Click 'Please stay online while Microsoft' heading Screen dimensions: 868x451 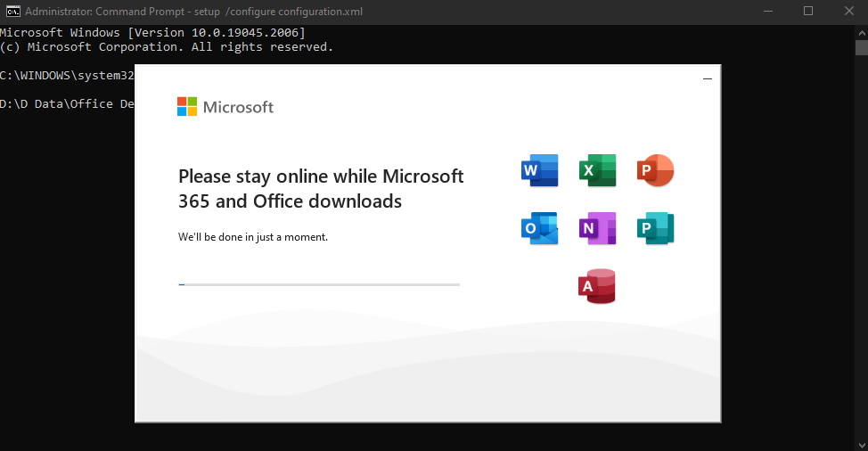pos(321,176)
